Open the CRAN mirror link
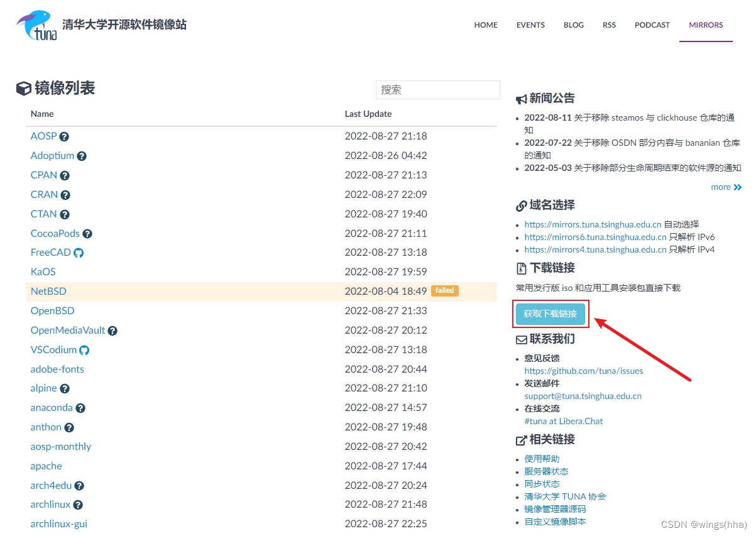 pyautogui.click(x=44, y=195)
